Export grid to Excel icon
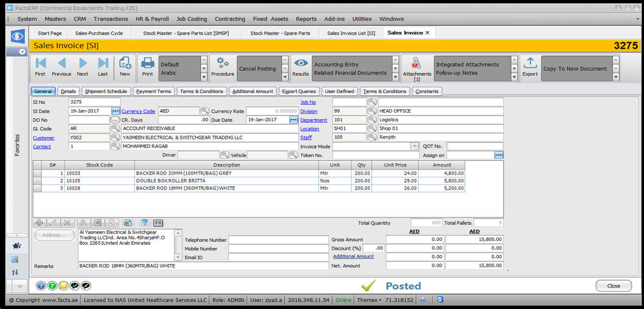The image size is (644, 309). coord(128,222)
